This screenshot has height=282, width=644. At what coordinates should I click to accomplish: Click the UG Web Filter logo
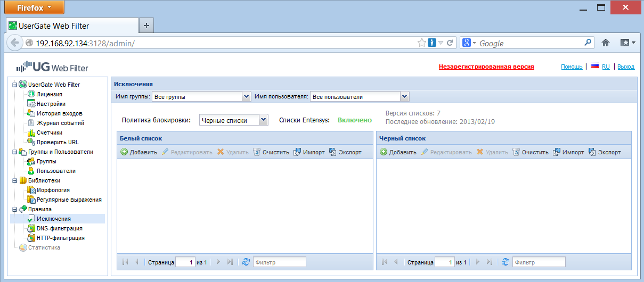pyautogui.click(x=52, y=67)
